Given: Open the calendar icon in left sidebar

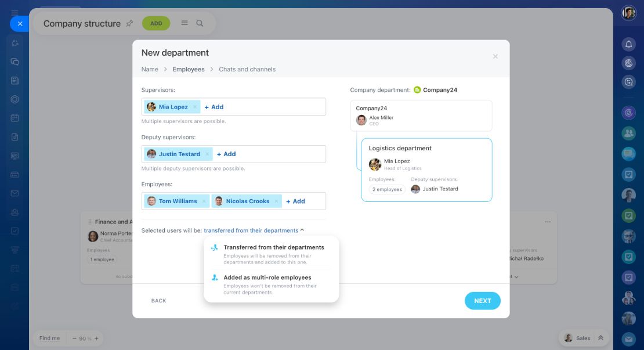Looking at the screenshot, I should 15,118.
